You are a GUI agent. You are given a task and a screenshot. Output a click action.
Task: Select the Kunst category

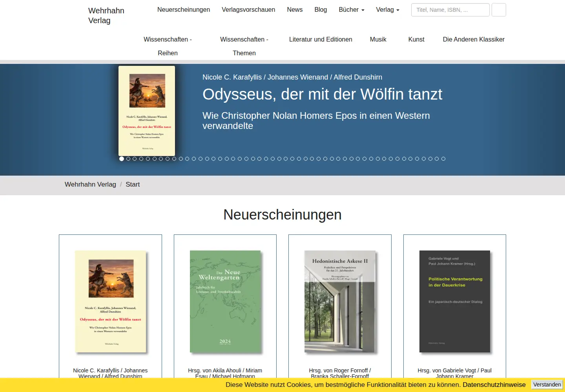click(416, 39)
